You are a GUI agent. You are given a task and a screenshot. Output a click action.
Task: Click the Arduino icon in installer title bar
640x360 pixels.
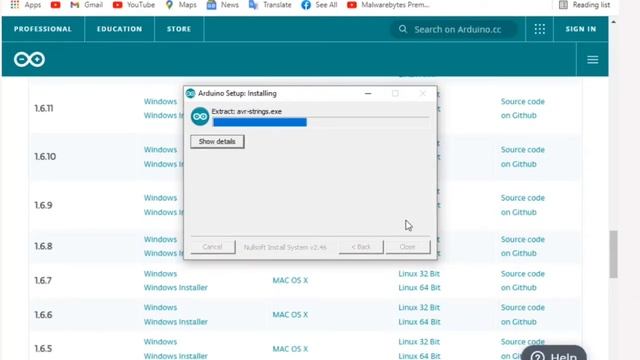click(x=191, y=93)
